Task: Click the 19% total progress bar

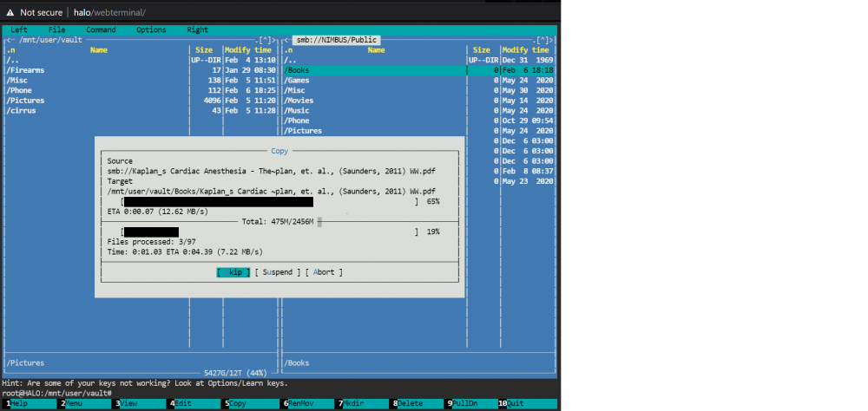Action: tap(269, 232)
